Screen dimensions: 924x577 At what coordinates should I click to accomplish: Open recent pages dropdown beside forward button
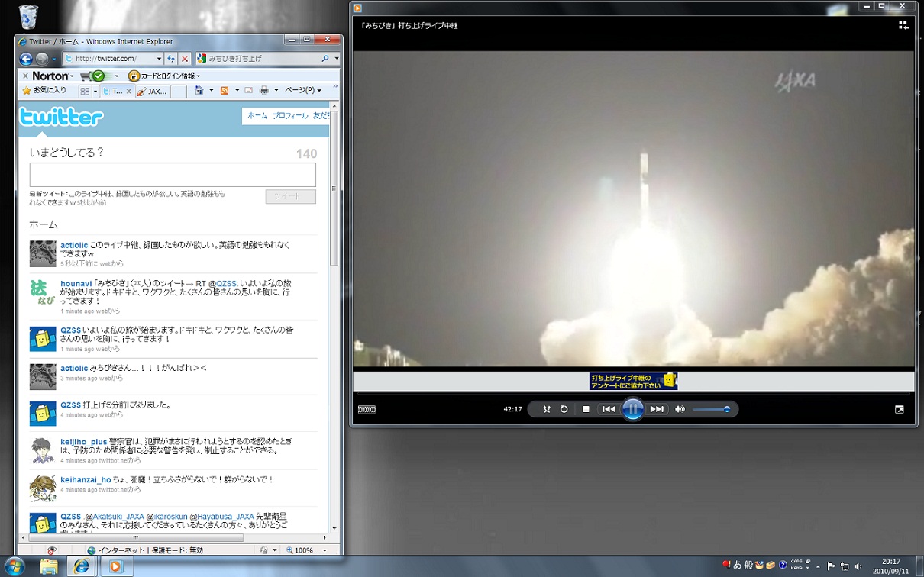(x=54, y=59)
